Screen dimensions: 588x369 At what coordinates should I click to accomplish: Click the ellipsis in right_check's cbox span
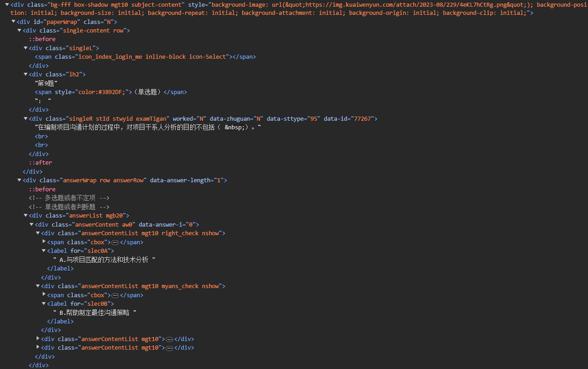coord(115,242)
